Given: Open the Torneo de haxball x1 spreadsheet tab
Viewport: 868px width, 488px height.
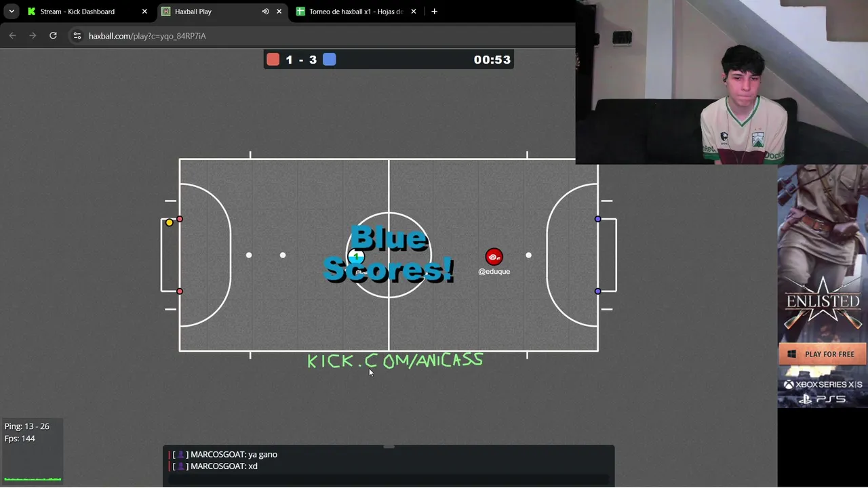Looking at the screenshot, I should tap(357, 12).
